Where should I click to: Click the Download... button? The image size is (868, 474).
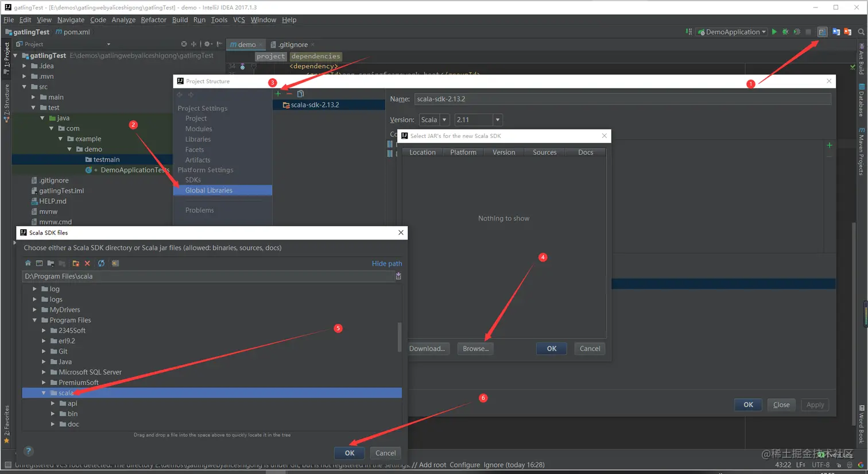(427, 348)
